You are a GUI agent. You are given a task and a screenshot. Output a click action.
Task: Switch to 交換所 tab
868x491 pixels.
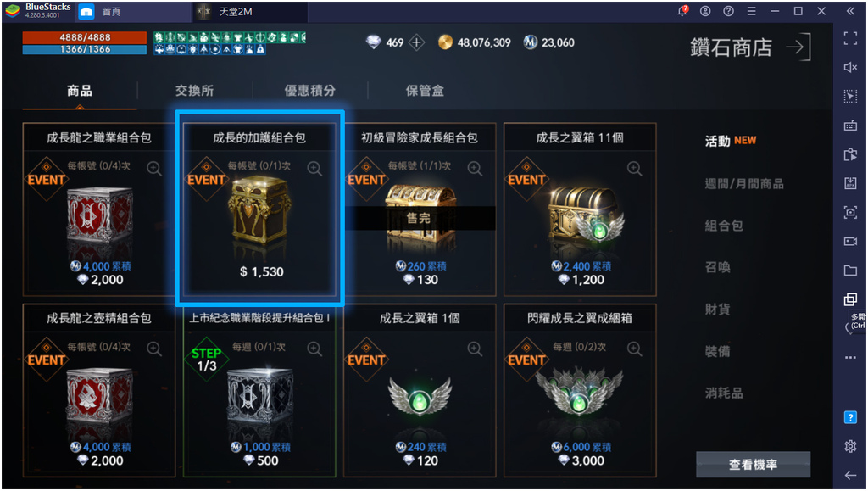194,91
